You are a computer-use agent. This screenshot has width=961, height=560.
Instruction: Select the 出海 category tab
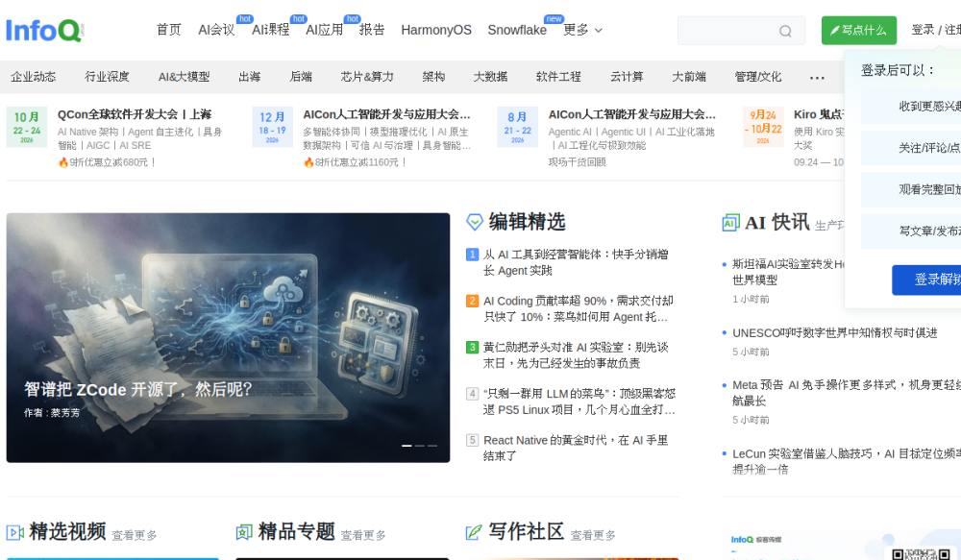coord(250,77)
